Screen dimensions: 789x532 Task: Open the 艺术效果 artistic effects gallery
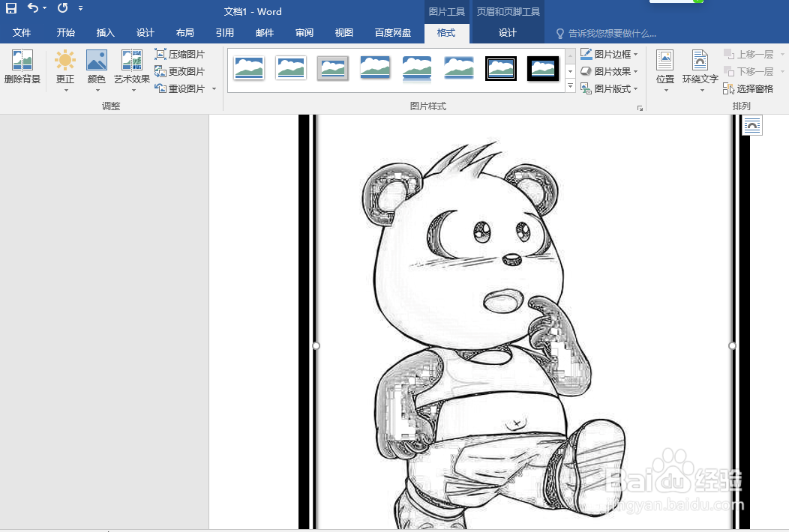pos(132,70)
